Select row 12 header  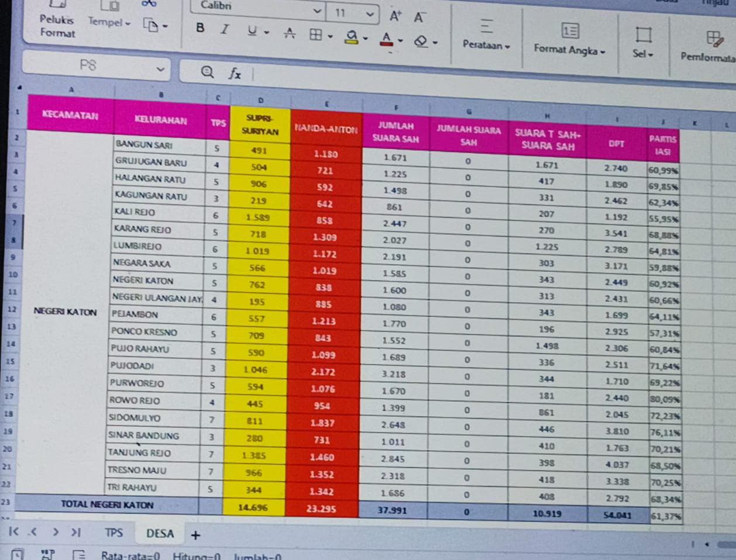(12, 309)
